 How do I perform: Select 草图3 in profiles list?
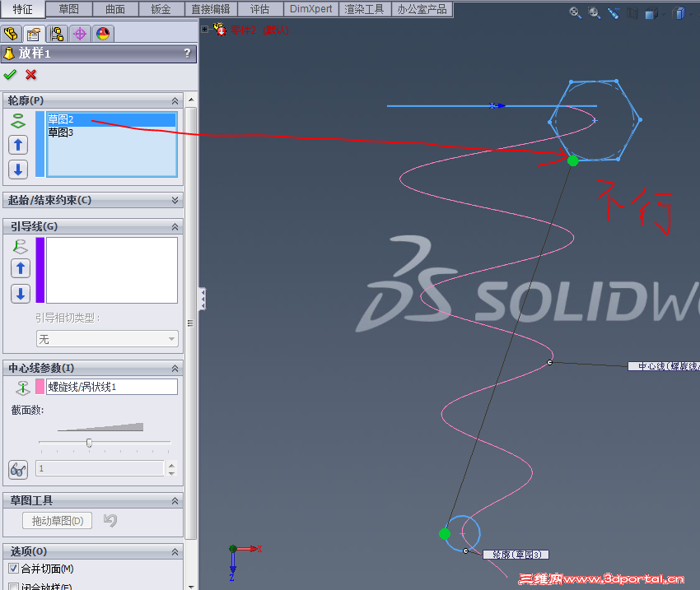(x=112, y=132)
